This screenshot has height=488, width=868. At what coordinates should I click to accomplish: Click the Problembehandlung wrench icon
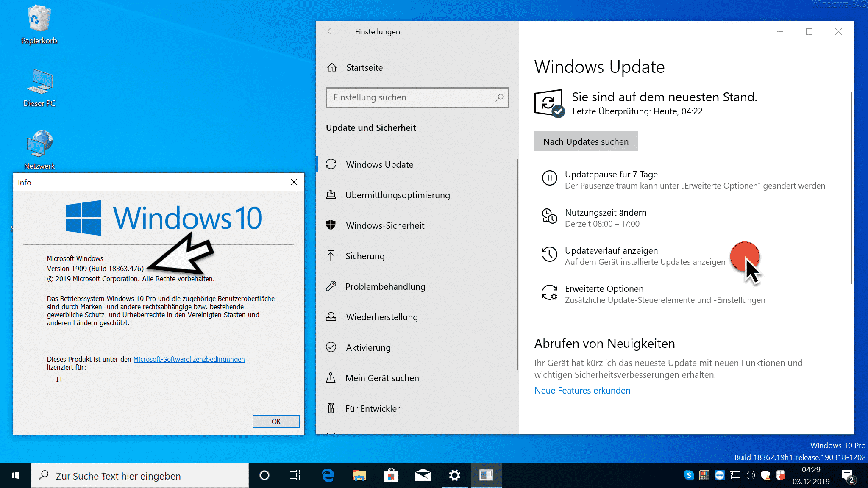331,286
